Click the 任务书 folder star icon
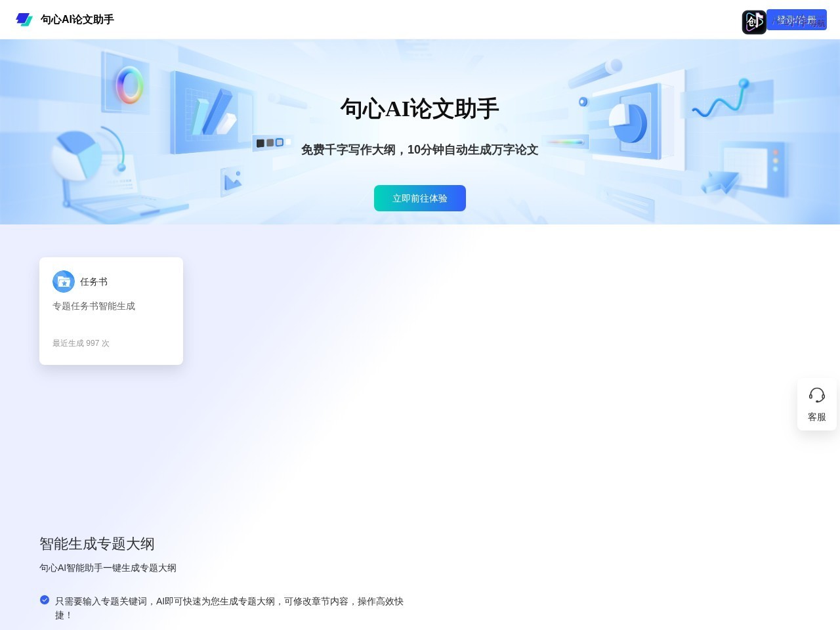Image resolution: width=840 pixels, height=630 pixels. [x=64, y=282]
